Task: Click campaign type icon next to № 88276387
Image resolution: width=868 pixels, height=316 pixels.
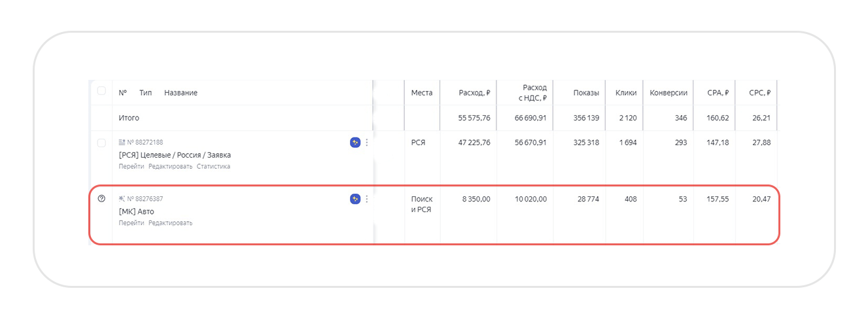Action: [x=122, y=198]
